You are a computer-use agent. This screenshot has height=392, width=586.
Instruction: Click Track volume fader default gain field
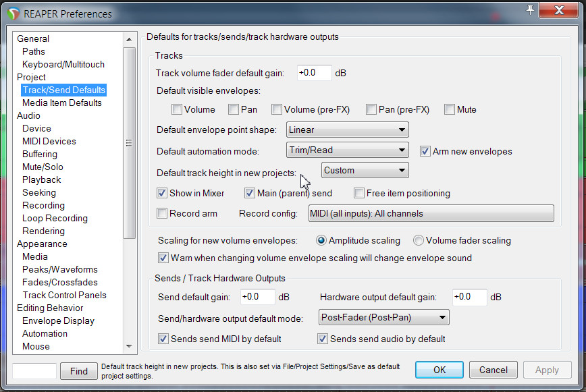(x=315, y=73)
